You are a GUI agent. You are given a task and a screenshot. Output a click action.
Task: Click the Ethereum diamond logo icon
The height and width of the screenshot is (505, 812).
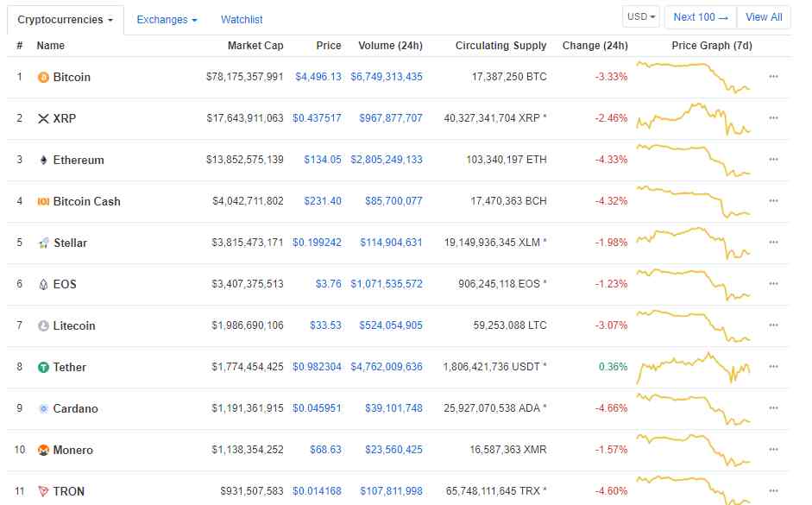(x=43, y=161)
